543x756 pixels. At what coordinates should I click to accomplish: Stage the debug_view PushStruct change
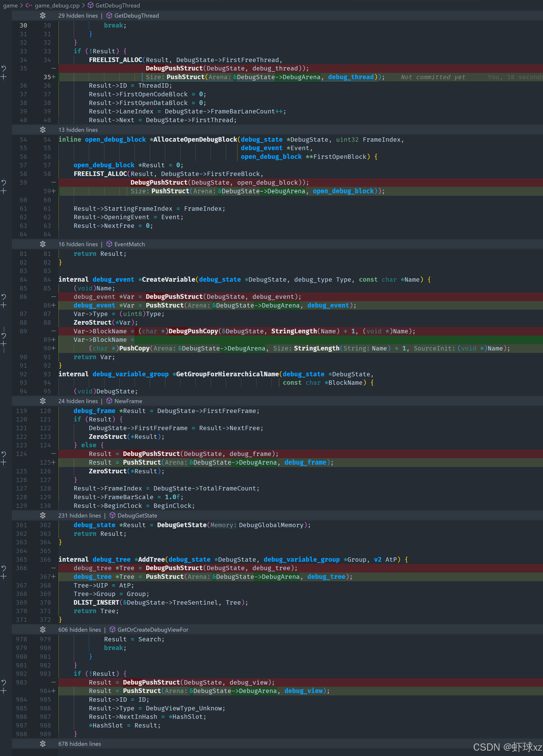[4, 691]
